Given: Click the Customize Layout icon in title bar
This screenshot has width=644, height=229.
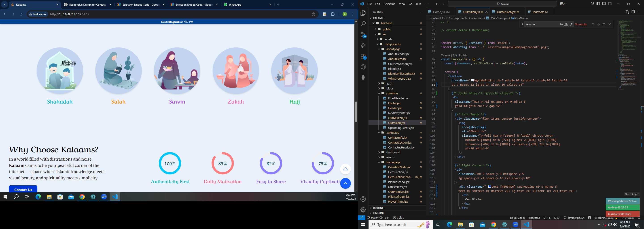Looking at the screenshot, I should (x=592, y=4).
